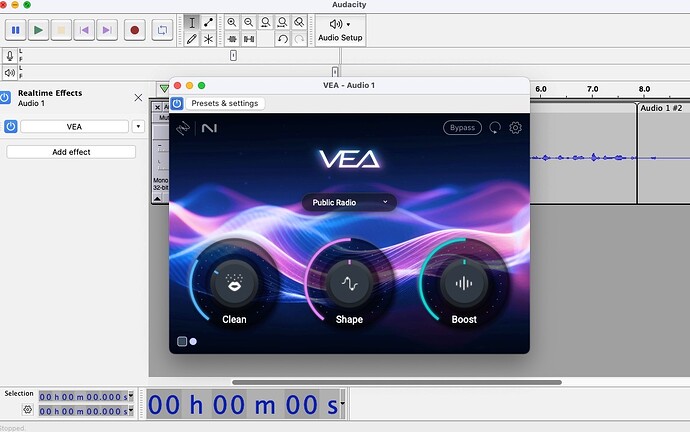Click the 7.0 mark on timeline ruler
The height and width of the screenshot is (432, 690).
592,89
